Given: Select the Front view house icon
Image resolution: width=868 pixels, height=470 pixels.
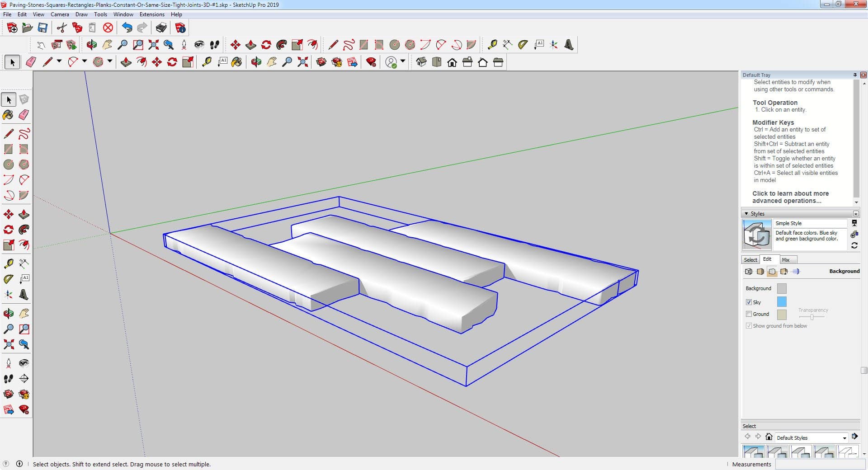Looking at the screenshot, I should 452,62.
